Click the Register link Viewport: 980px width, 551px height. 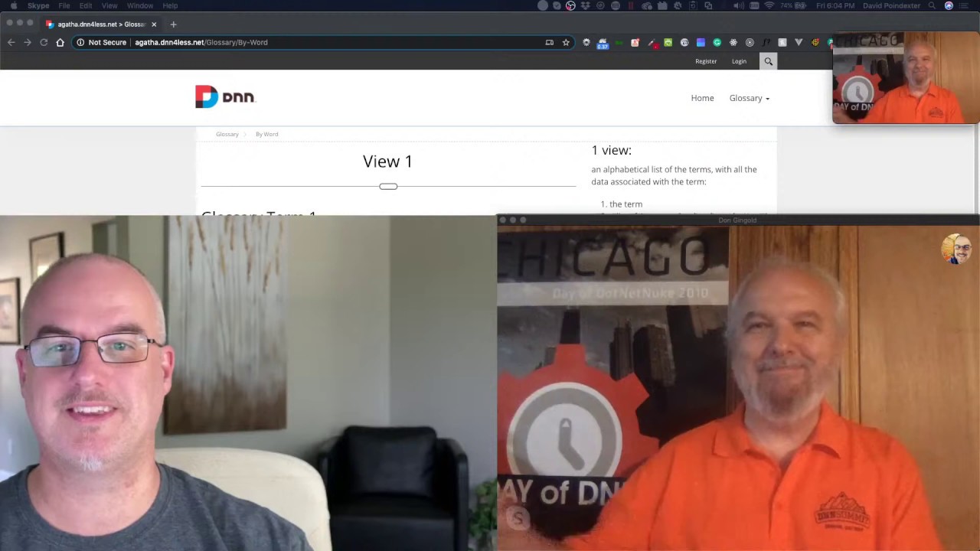coord(706,61)
